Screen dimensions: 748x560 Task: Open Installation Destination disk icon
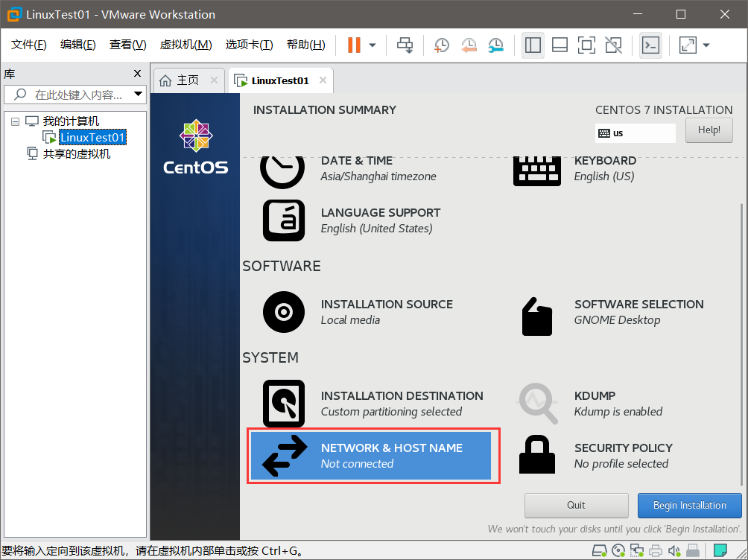pos(283,404)
